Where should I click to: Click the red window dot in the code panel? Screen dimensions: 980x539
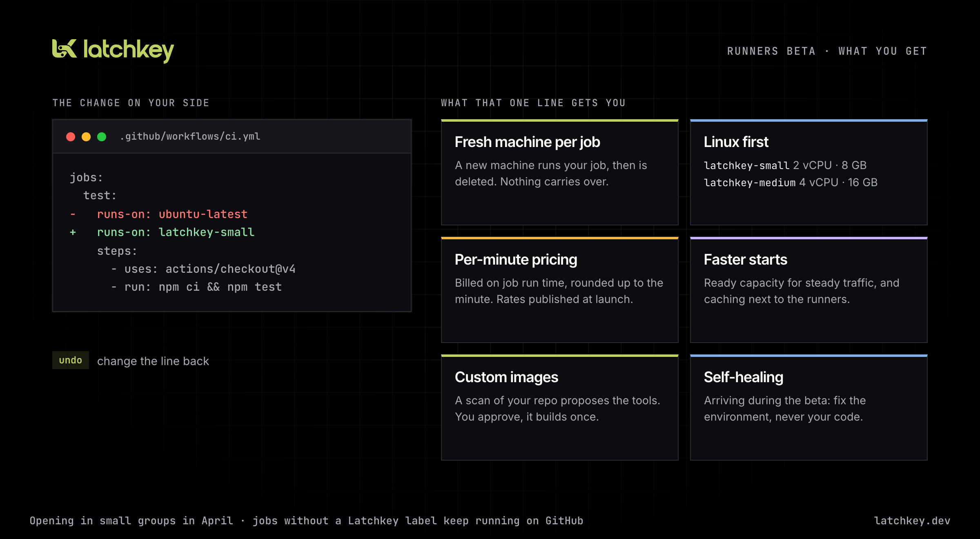[x=71, y=137]
